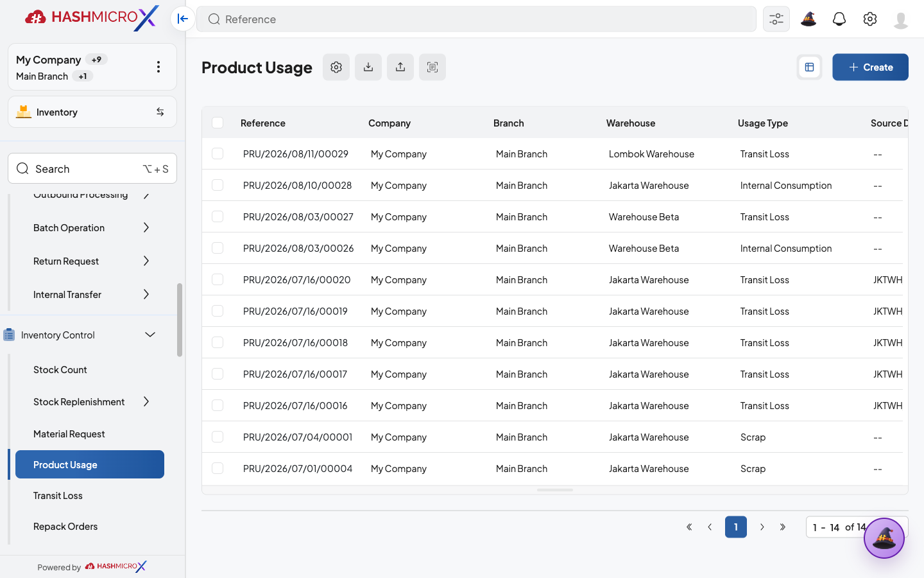This screenshot has width=924, height=578.
Task: Click Scrap usage type in row 00001
Action: click(753, 437)
